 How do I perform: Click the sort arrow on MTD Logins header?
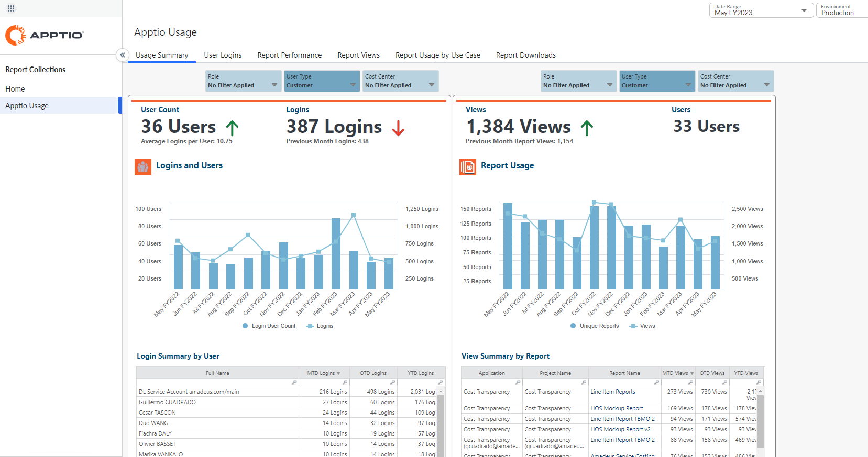pyautogui.click(x=338, y=373)
